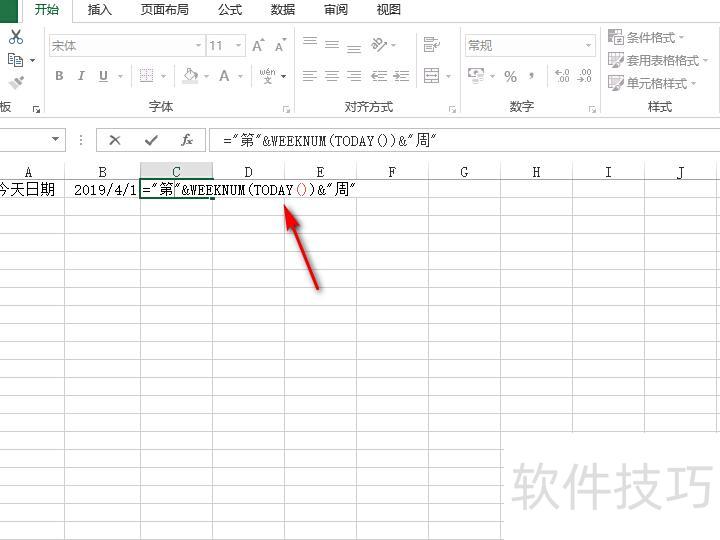This screenshot has height=540, width=720.
Task: Decrease font size with small A
Action: point(280,45)
